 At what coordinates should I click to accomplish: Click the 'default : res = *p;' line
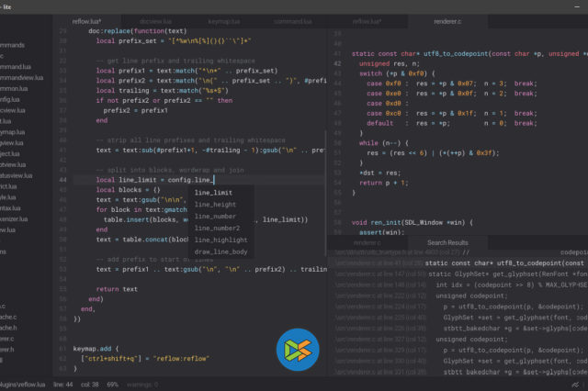(452, 123)
